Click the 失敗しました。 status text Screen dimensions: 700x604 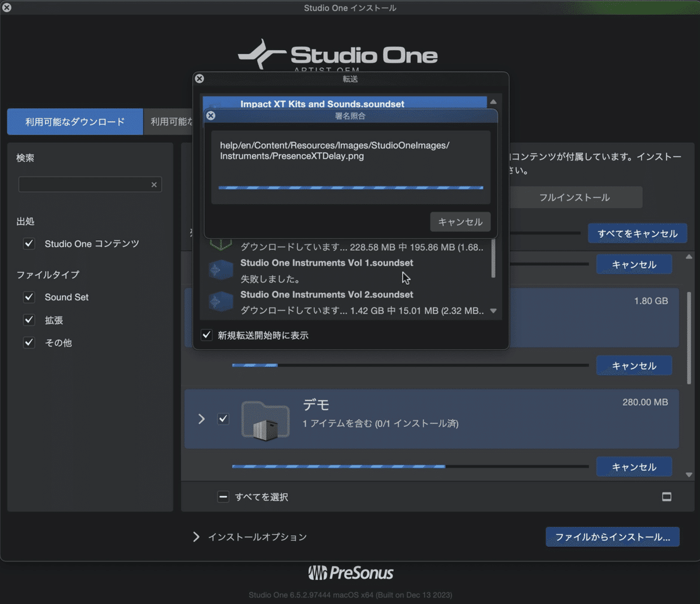[x=270, y=279]
